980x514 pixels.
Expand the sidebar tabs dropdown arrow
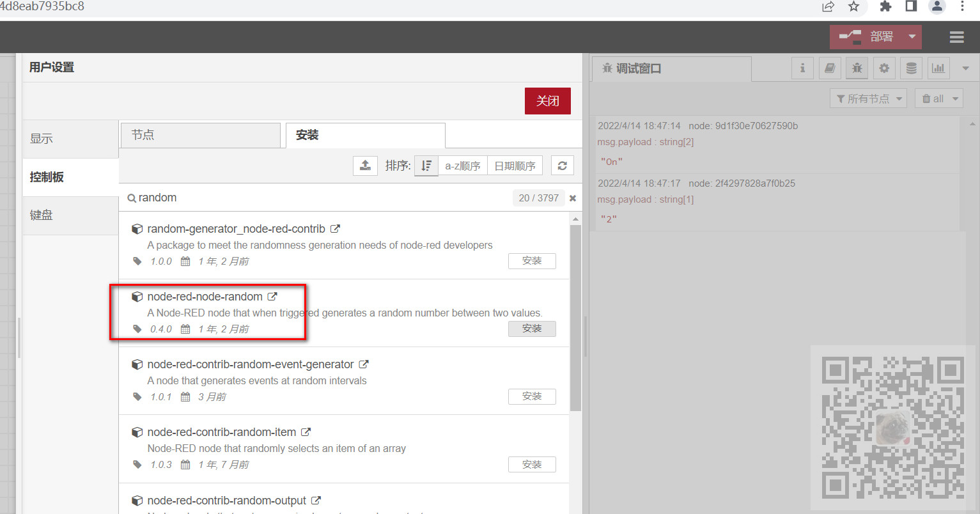[965, 68]
